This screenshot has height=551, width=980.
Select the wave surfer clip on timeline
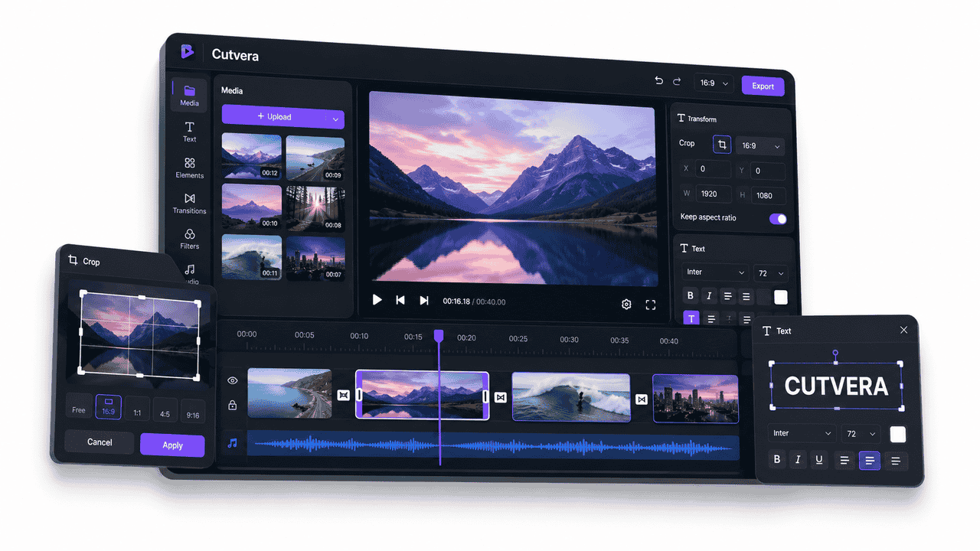pos(571,397)
